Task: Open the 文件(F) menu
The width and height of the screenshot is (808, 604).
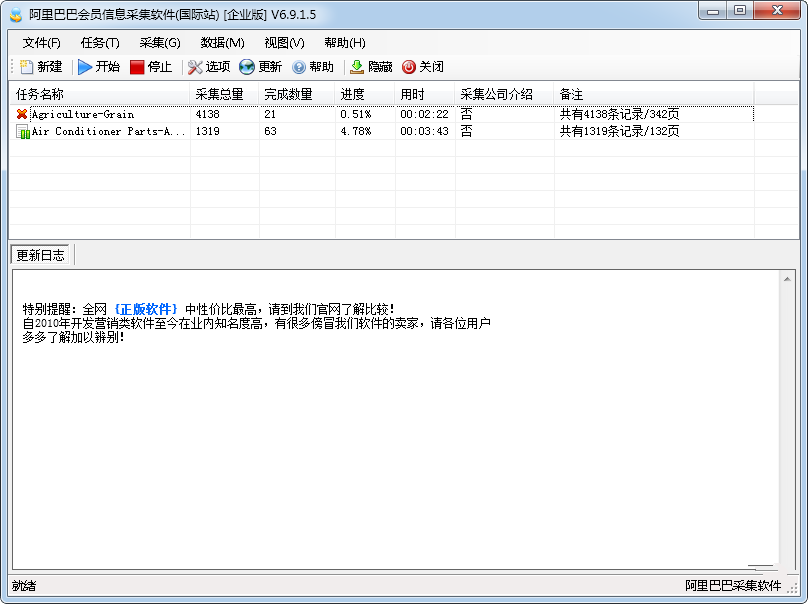Action: coord(41,43)
